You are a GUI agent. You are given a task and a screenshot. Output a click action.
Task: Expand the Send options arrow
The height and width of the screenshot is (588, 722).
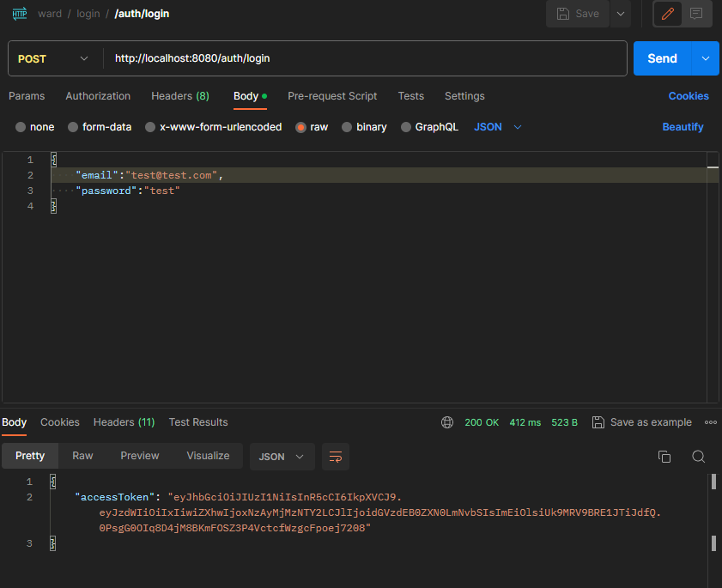(x=706, y=58)
